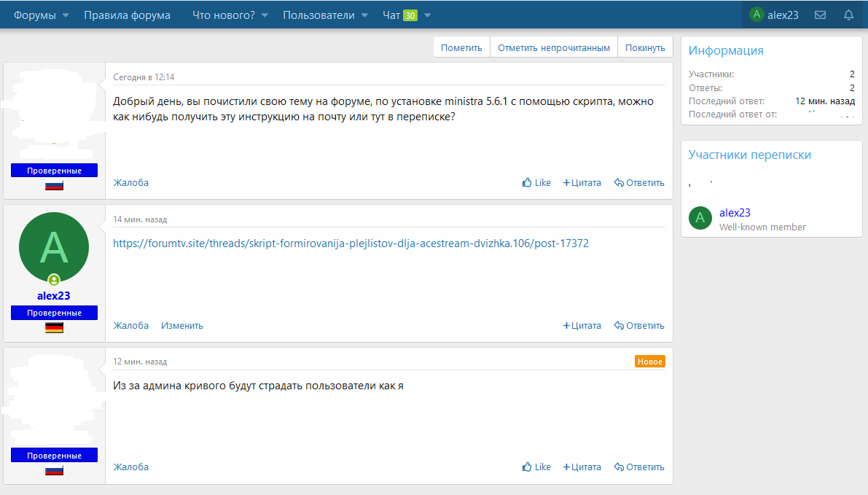Click Проверенные banner under alex23
Image resolution: width=868 pixels, height=495 pixels.
pos(54,313)
